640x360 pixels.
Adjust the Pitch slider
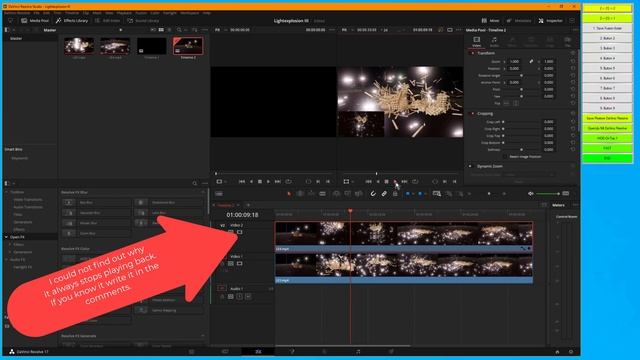(521, 89)
